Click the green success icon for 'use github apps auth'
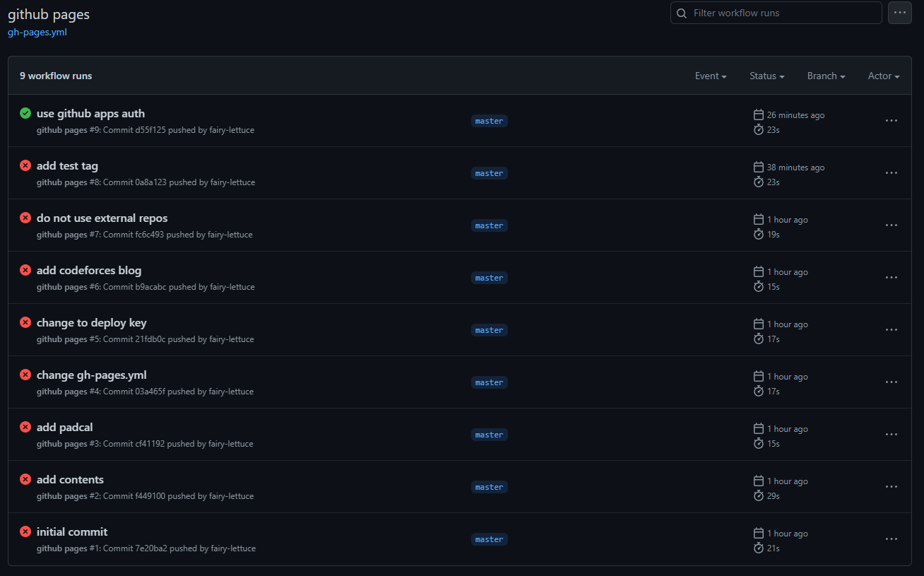 click(25, 113)
